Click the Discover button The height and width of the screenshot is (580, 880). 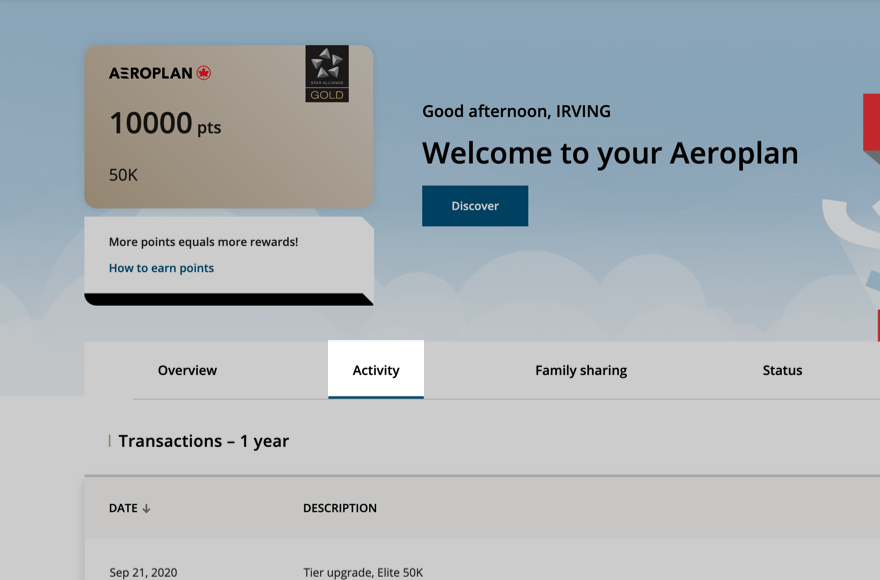coord(475,206)
